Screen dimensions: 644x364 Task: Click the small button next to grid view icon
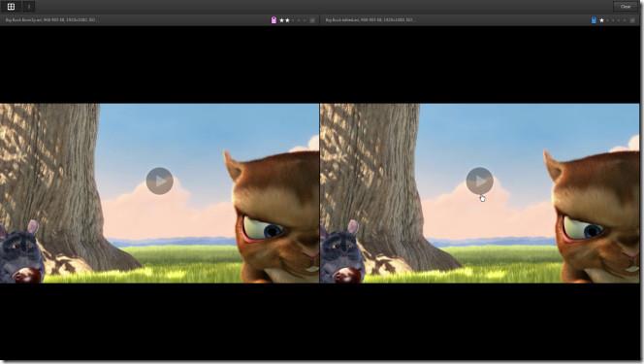(x=29, y=7)
